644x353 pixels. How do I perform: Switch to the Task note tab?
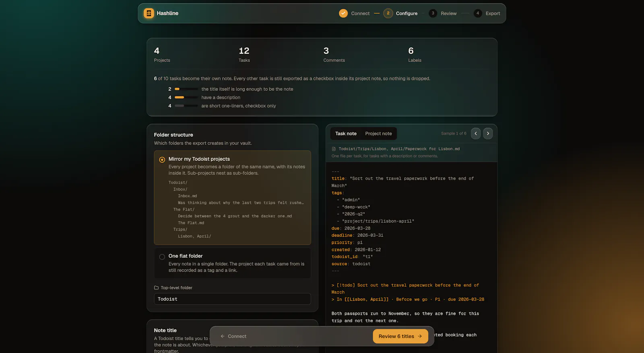(346, 133)
